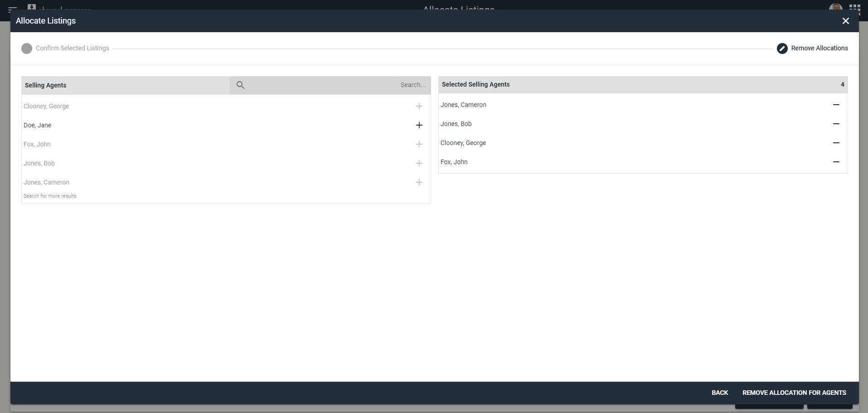Select the Confirm Selected Listings step circle
Image resolution: width=868 pixels, height=413 pixels.
pyautogui.click(x=26, y=48)
